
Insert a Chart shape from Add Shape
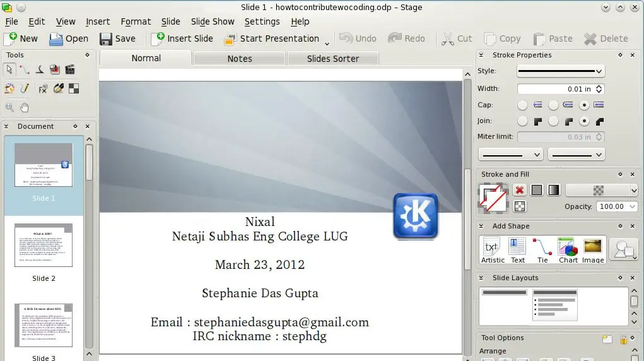click(568, 250)
